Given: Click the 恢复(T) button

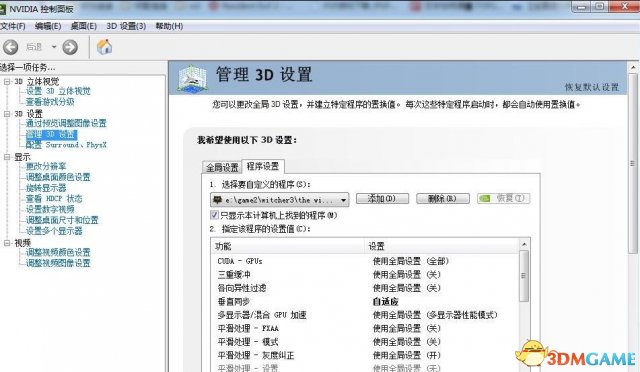Looking at the screenshot, I should pyautogui.click(x=503, y=198).
